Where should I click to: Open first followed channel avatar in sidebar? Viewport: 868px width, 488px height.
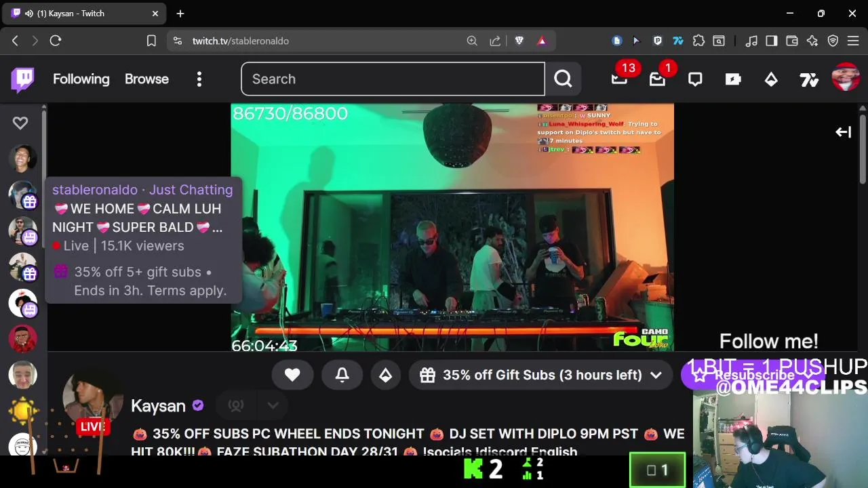pos(22,159)
